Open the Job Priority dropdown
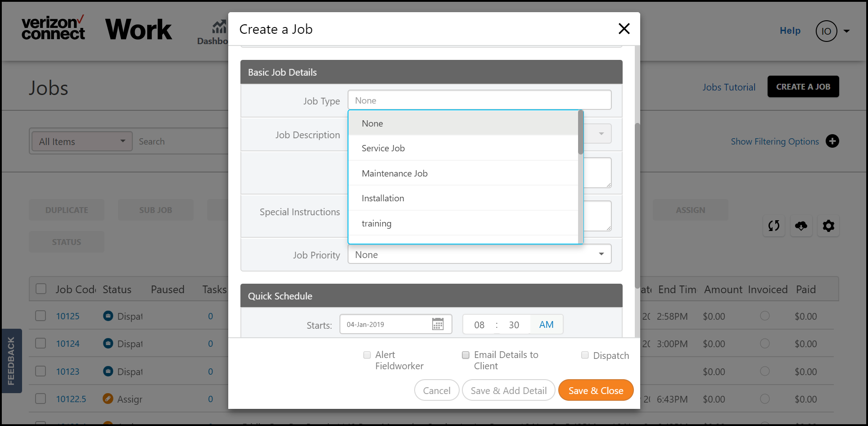 (479, 254)
